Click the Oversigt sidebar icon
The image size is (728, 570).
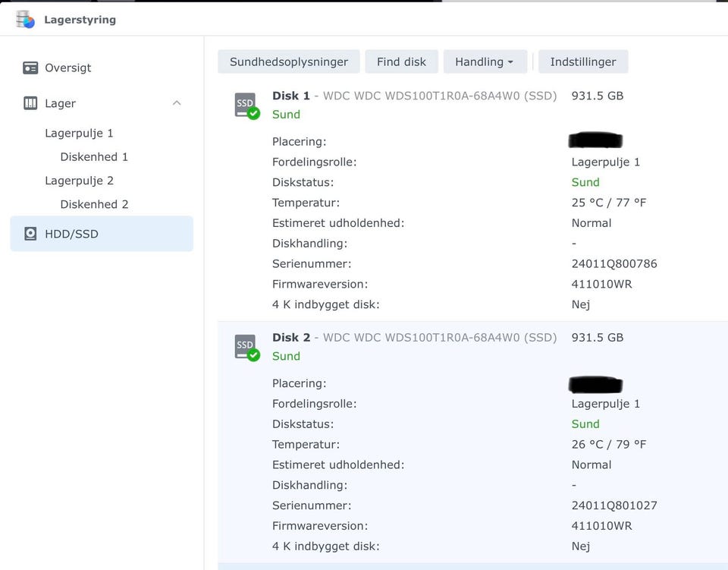click(x=30, y=68)
